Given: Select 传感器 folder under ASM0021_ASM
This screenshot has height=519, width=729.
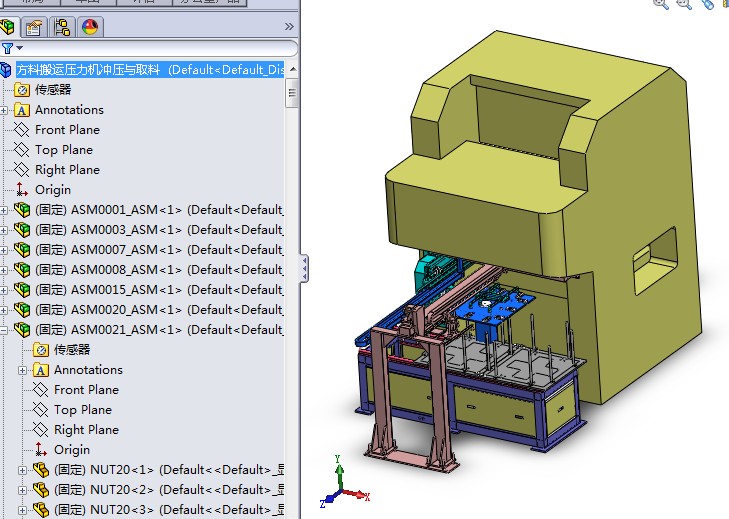Looking at the screenshot, I should (x=72, y=349).
